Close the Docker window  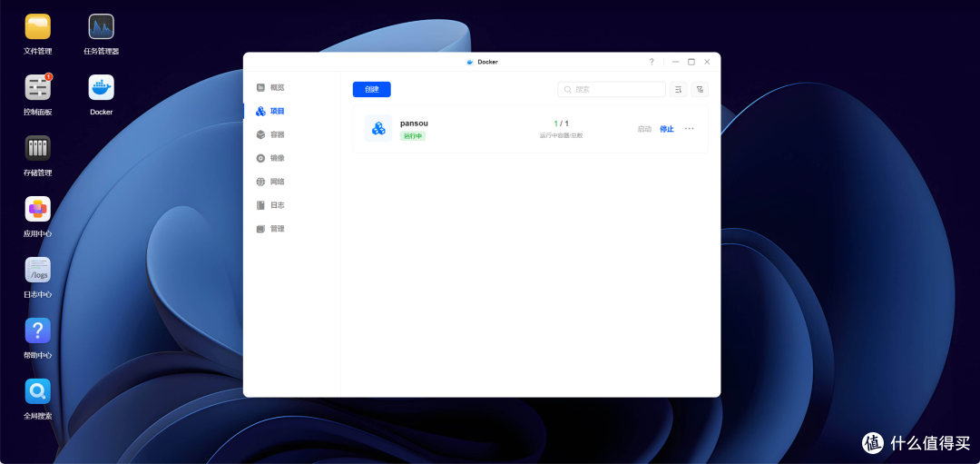[x=707, y=62]
